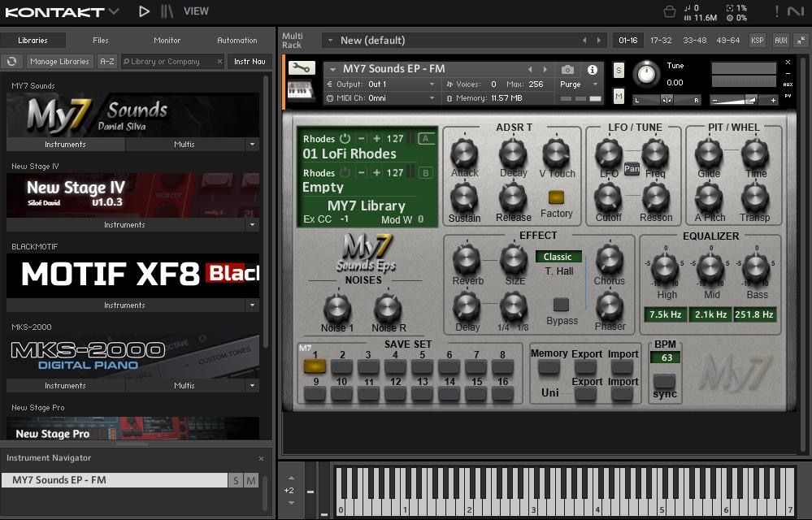The height and width of the screenshot is (520, 812).
Task: Click the mini keyboard instrument icon
Action: [x=301, y=92]
